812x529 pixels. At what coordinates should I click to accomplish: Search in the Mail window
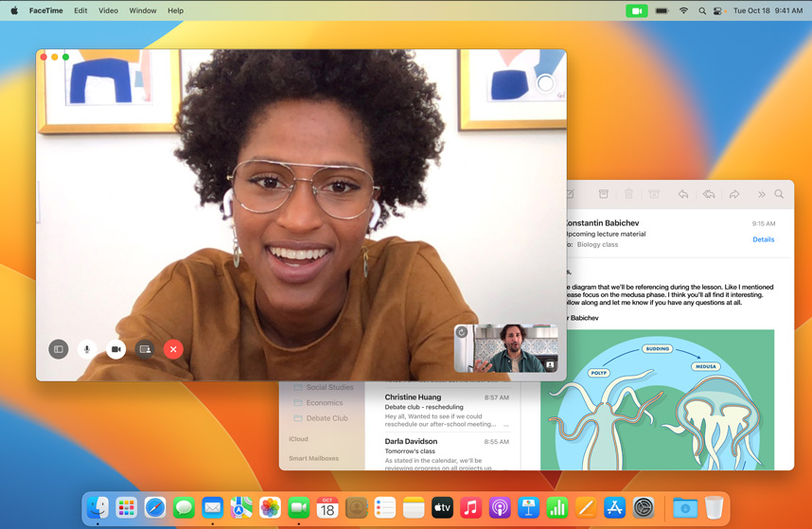tap(779, 194)
